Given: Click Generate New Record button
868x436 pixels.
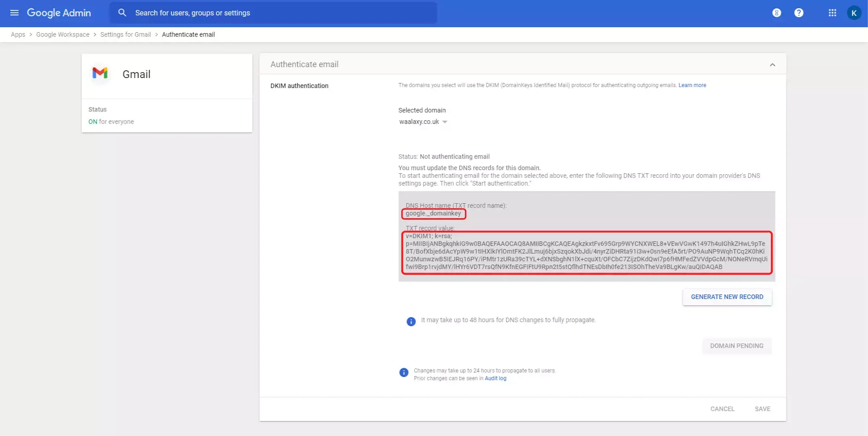Looking at the screenshot, I should pyautogui.click(x=727, y=297).
